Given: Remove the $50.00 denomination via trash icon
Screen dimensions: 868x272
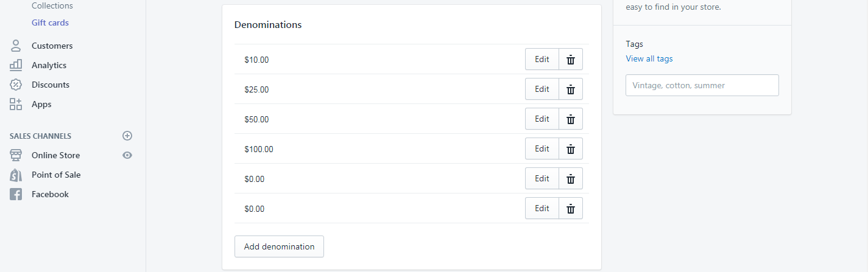Looking at the screenshot, I should [571, 119].
